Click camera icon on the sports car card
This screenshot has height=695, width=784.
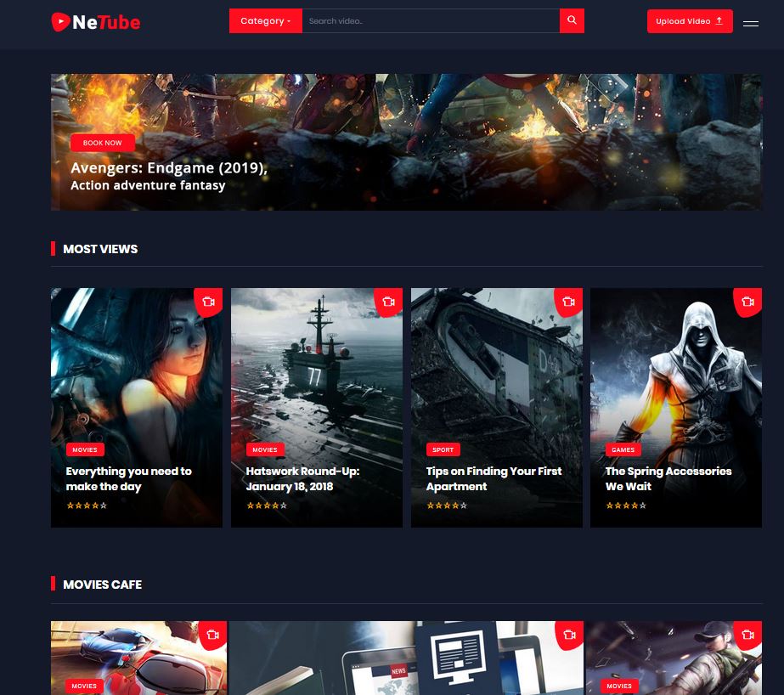click(213, 635)
